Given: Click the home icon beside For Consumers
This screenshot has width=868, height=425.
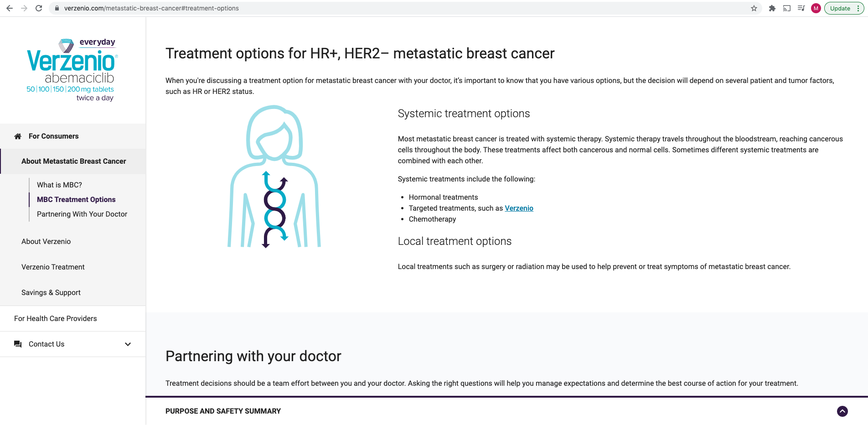Looking at the screenshot, I should (18, 136).
